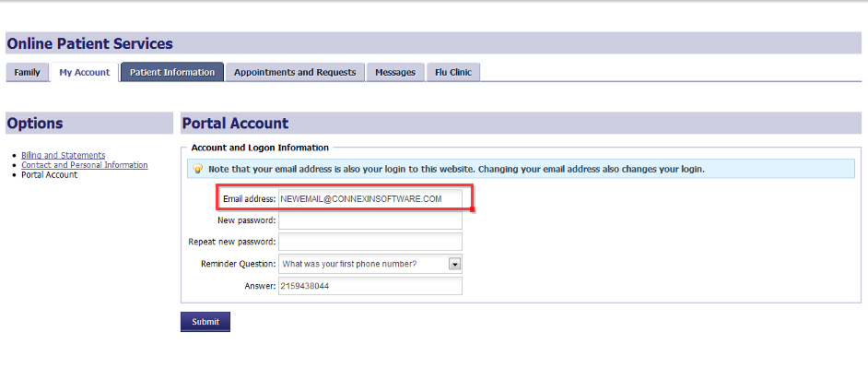868x392 pixels.
Task: Click the Options panel heading
Action: 35,123
